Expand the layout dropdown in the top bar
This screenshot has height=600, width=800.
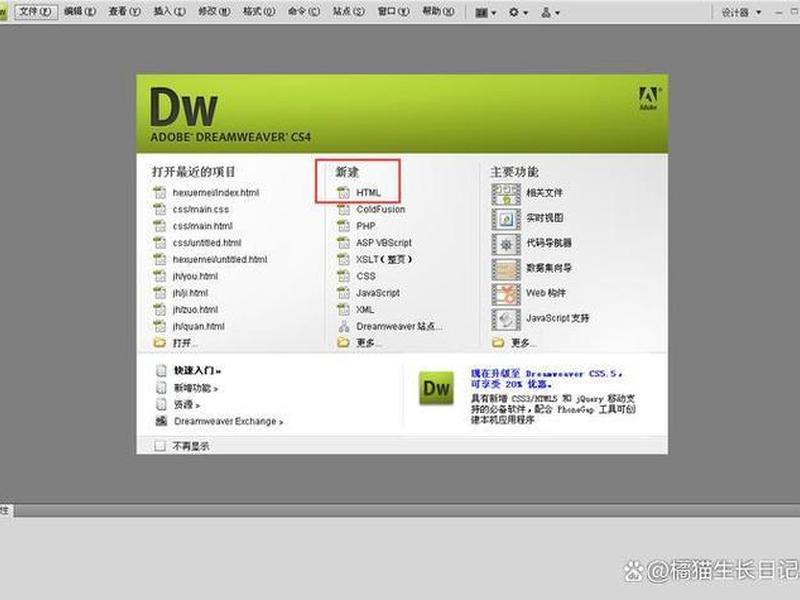click(x=485, y=13)
